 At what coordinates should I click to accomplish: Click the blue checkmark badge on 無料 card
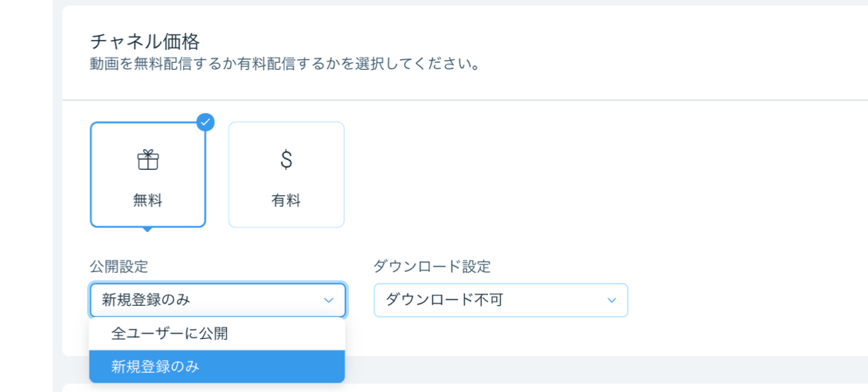click(x=205, y=122)
